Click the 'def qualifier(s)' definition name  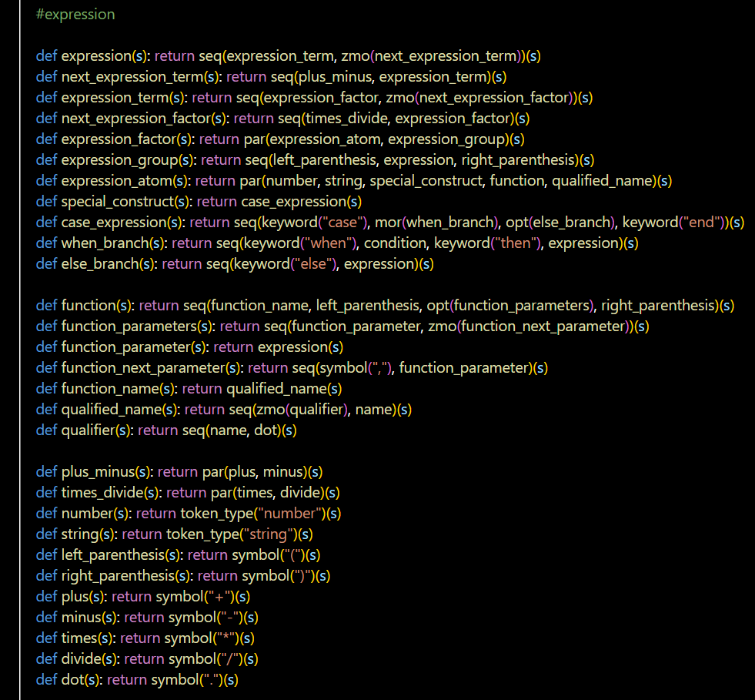pyautogui.click(x=88, y=429)
